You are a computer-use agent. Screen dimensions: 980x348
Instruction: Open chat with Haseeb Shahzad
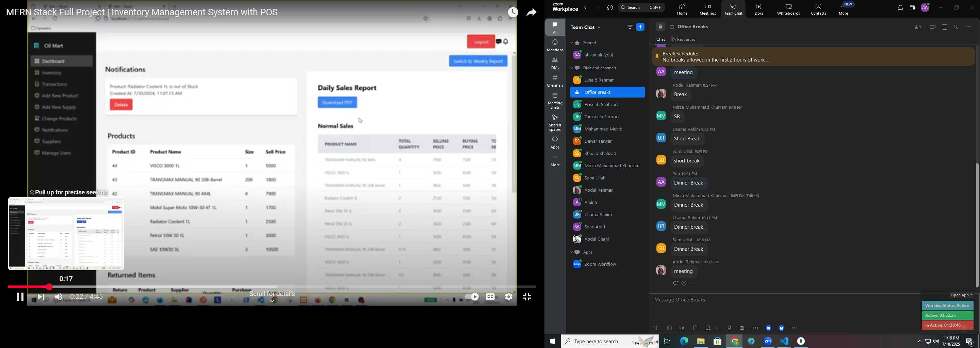(607, 104)
